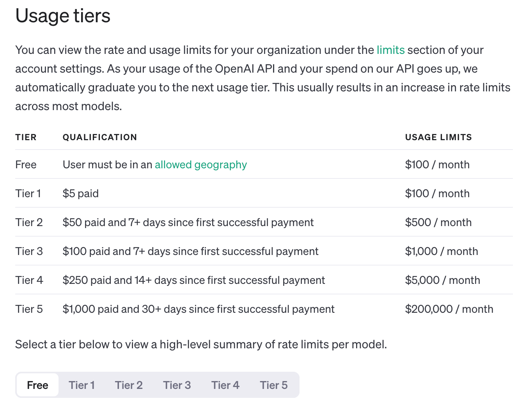Click the "$250 paid and 14+ days" qualification
Image resolution: width=532 pixels, height=410 pixels.
[x=193, y=280]
